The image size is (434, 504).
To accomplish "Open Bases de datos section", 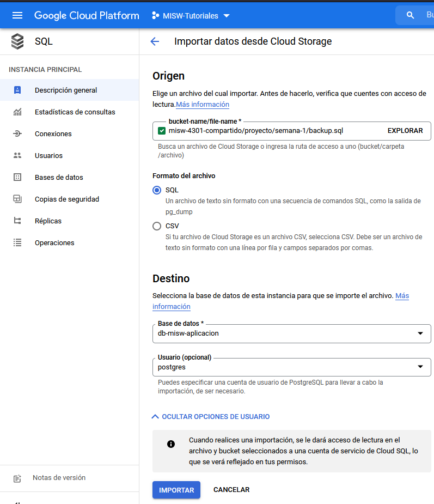I will pos(69,178).
